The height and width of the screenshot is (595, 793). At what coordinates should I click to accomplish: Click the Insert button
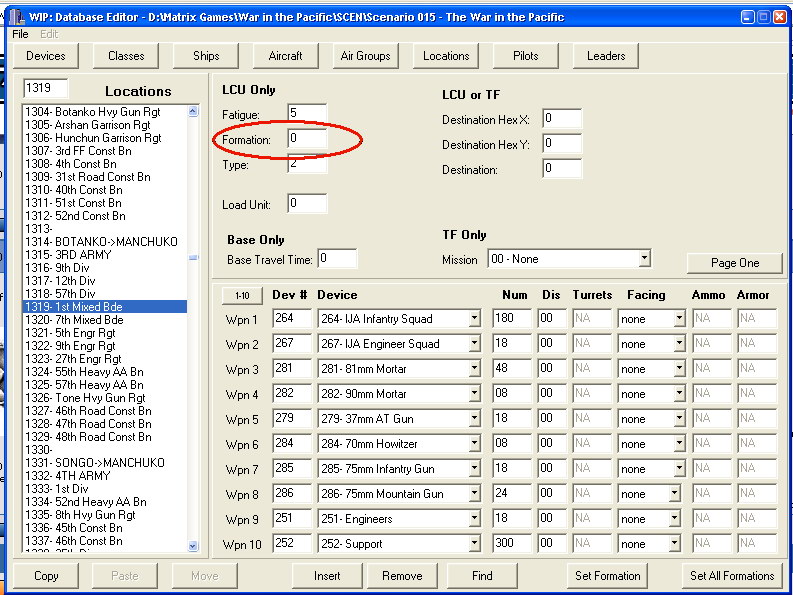pyautogui.click(x=327, y=576)
